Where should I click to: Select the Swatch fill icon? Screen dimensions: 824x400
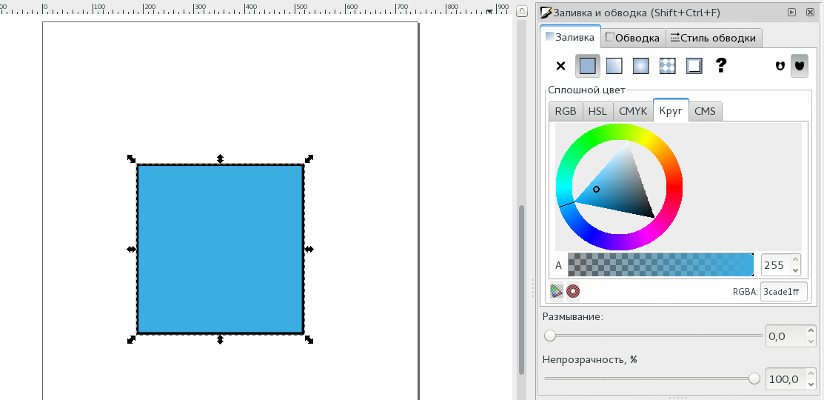tap(694, 66)
